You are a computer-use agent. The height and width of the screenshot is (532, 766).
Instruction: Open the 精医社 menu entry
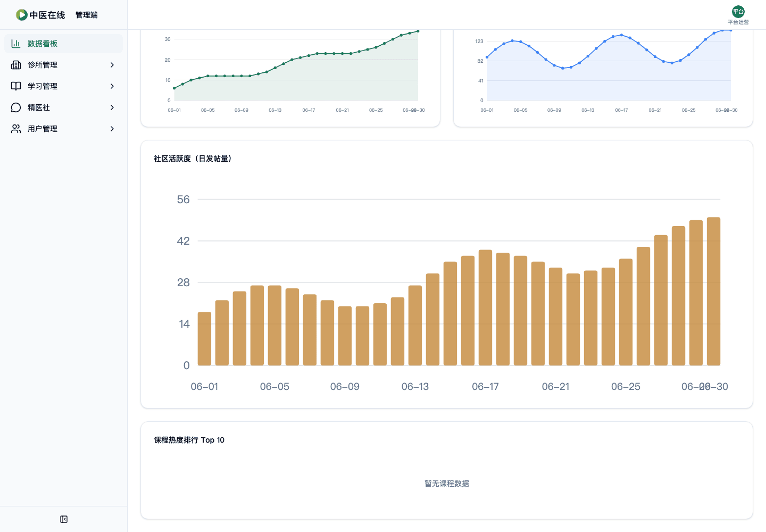pyautogui.click(x=63, y=107)
